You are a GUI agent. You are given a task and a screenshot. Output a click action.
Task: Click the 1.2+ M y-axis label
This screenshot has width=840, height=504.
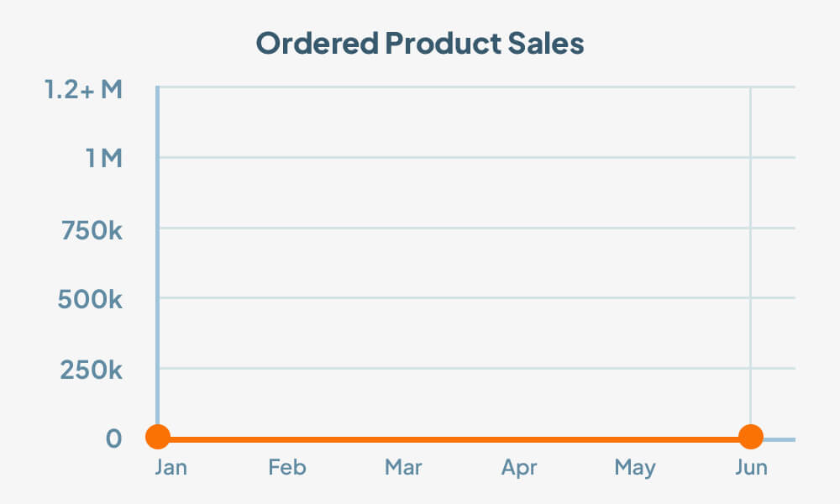tap(83, 88)
